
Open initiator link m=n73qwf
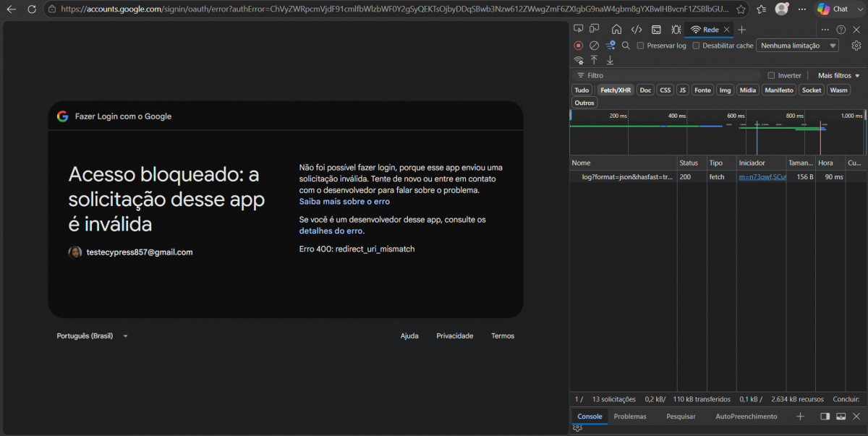coord(762,176)
